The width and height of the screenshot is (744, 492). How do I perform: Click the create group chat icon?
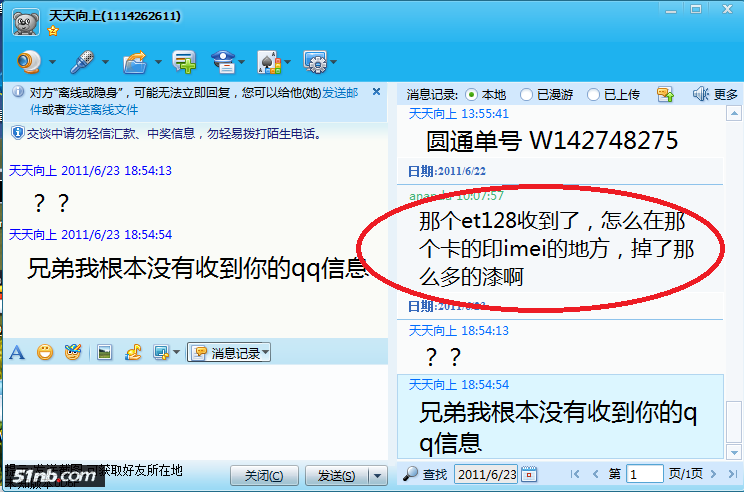coord(184,62)
